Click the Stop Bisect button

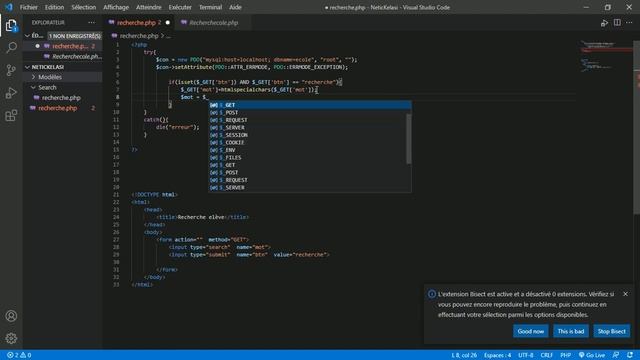tap(611, 331)
